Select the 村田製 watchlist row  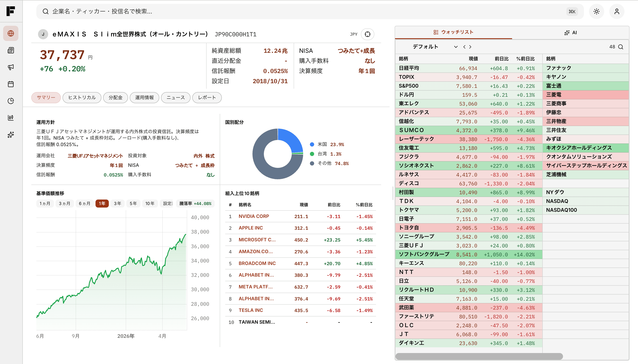(x=469, y=193)
